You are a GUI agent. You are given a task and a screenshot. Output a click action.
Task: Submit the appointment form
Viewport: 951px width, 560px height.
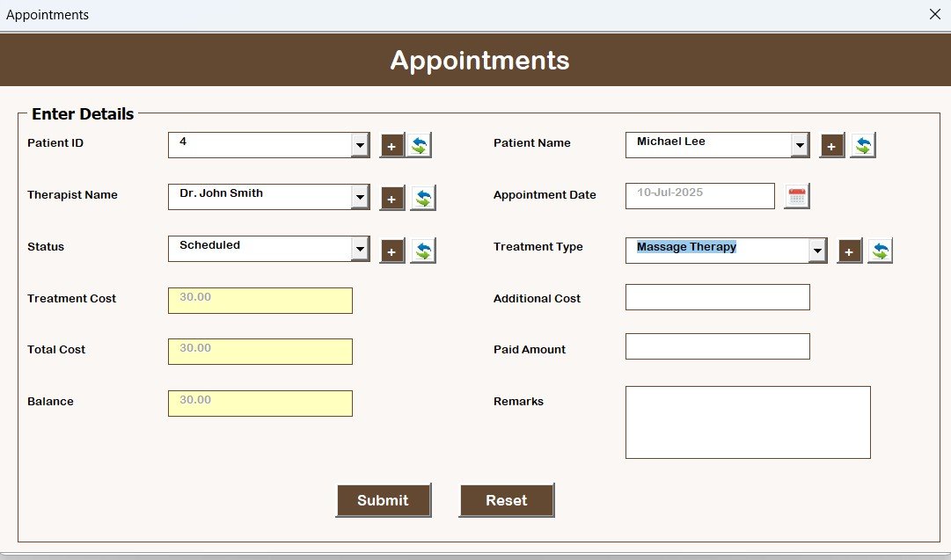click(x=384, y=500)
